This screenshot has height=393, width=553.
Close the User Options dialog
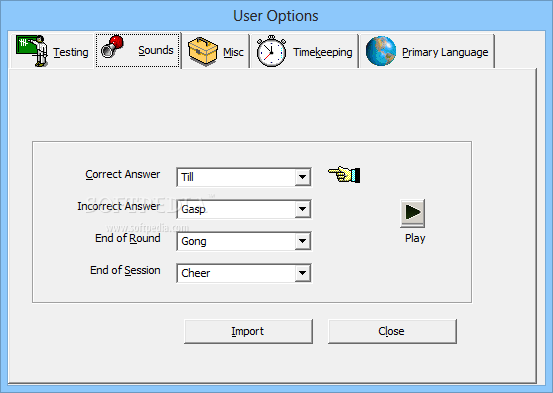click(x=392, y=331)
